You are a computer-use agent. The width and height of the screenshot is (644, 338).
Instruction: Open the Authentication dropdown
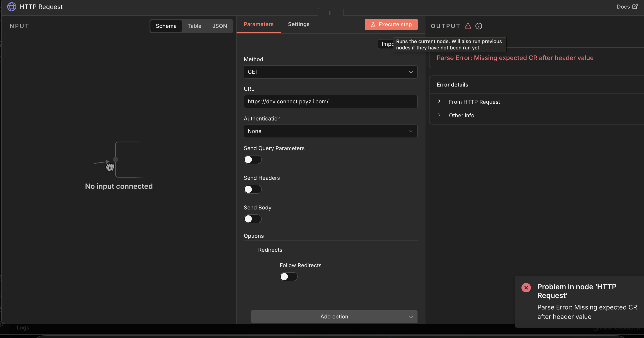[x=330, y=131]
